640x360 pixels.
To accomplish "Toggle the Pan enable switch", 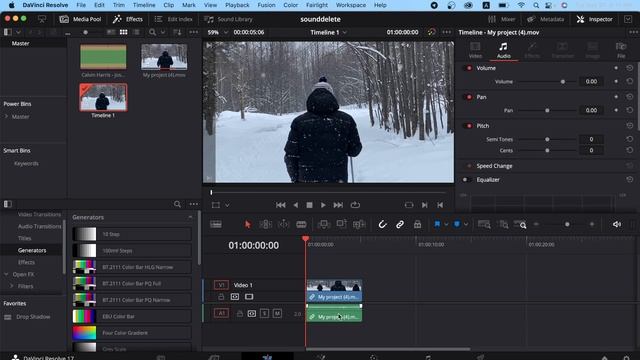I will point(469,97).
